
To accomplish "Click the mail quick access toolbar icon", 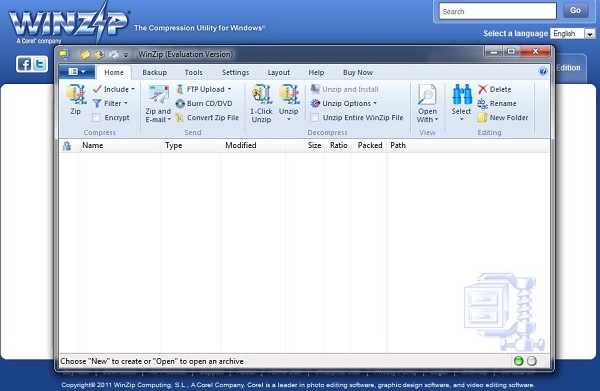I will coord(113,54).
